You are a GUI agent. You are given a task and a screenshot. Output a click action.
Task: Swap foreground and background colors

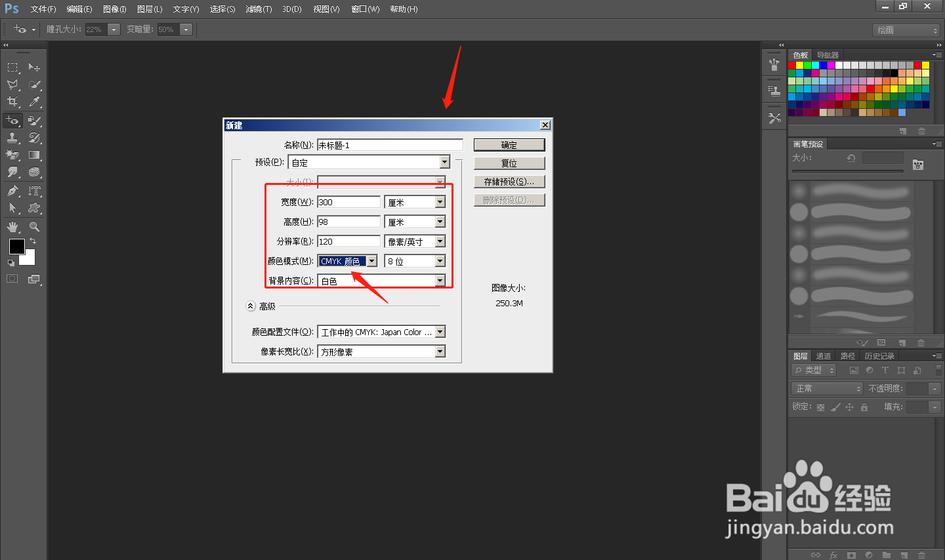point(33,241)
